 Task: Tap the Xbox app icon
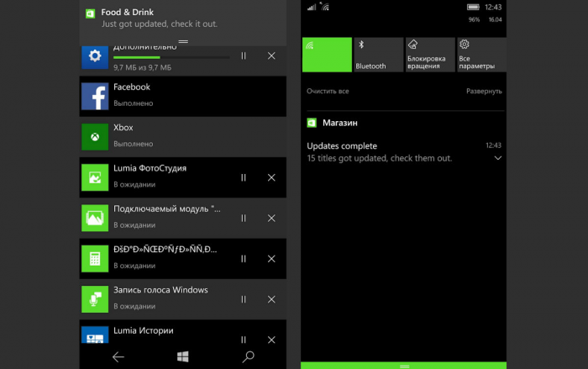pyautogui.click(x=95, y=137)
